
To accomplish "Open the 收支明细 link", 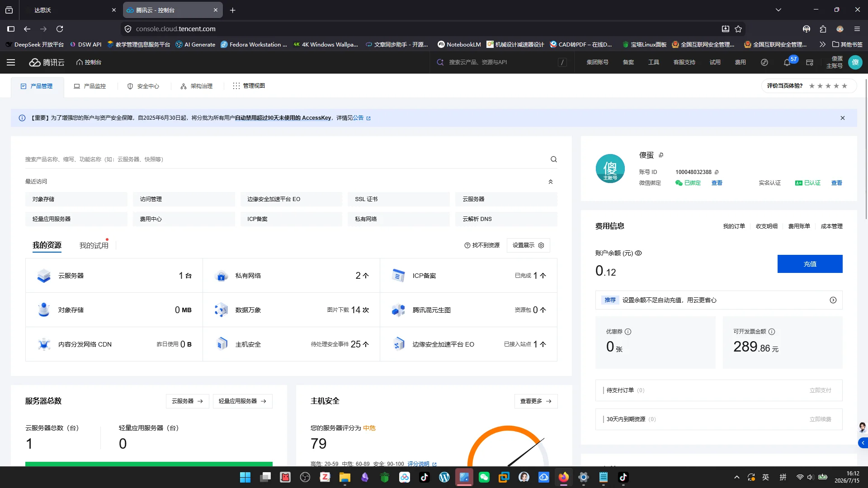I will pos(767,226).
